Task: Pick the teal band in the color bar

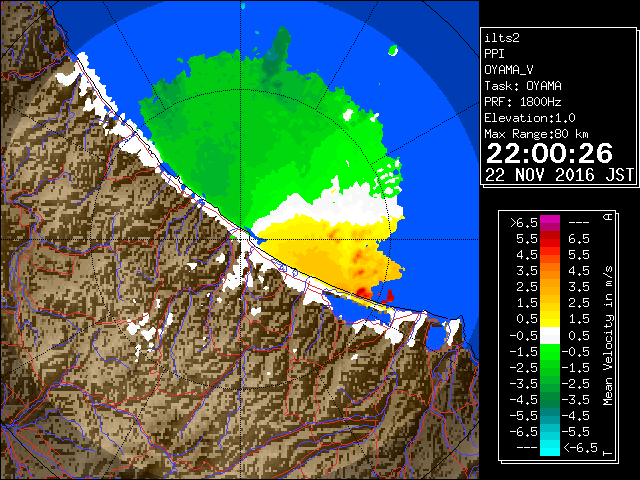Action: 550,416
